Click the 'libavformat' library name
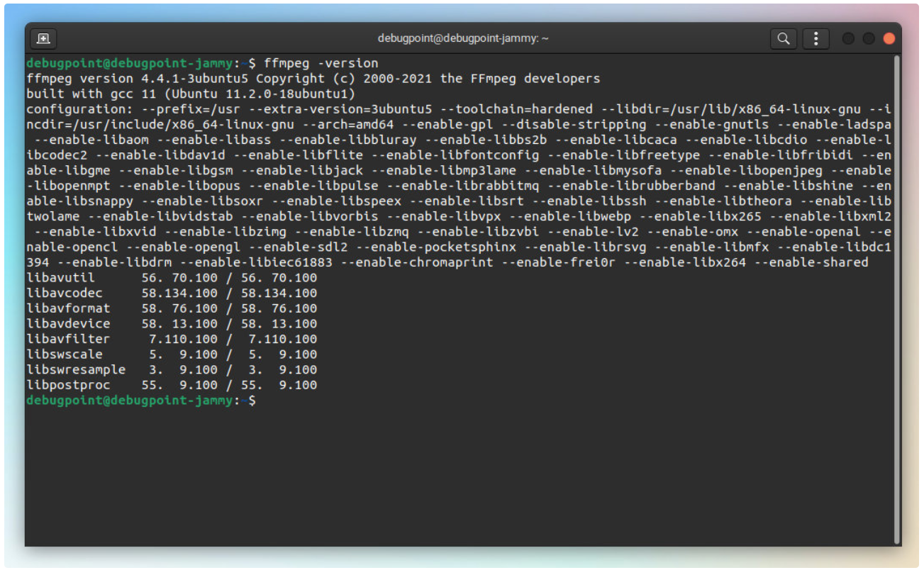 pyautogui.click(x=68, y=308)
